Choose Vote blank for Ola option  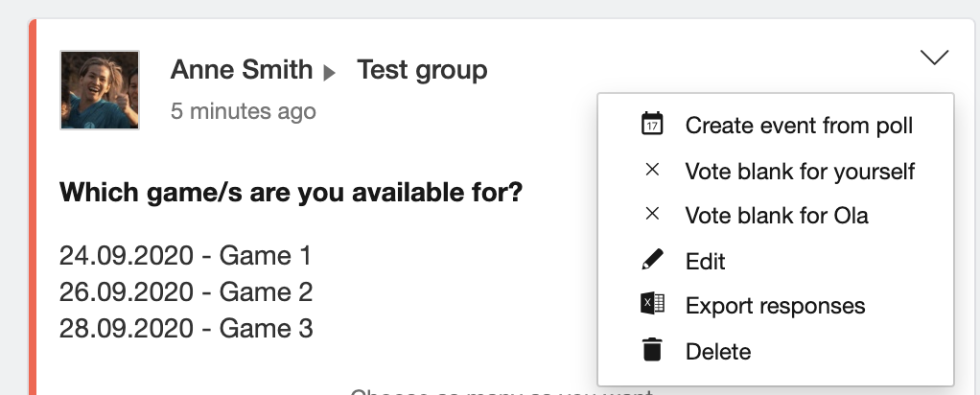pyautogui.click(x=776, y=216)
